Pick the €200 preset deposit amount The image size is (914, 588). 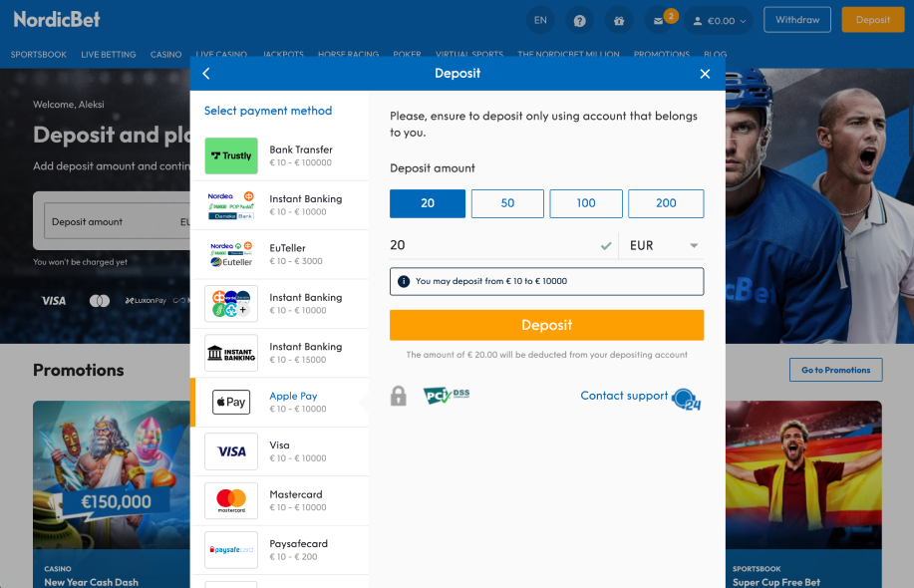[665, 203]
